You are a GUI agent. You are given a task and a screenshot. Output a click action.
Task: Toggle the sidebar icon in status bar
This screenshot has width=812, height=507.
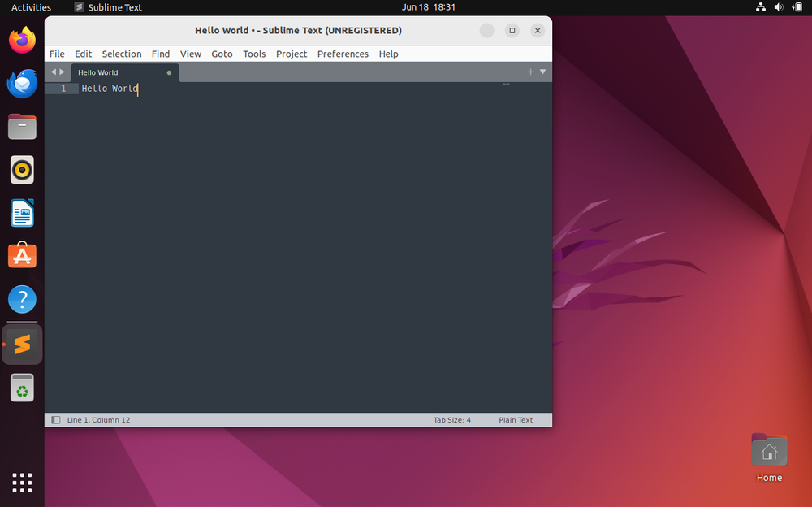coord(56,420)
